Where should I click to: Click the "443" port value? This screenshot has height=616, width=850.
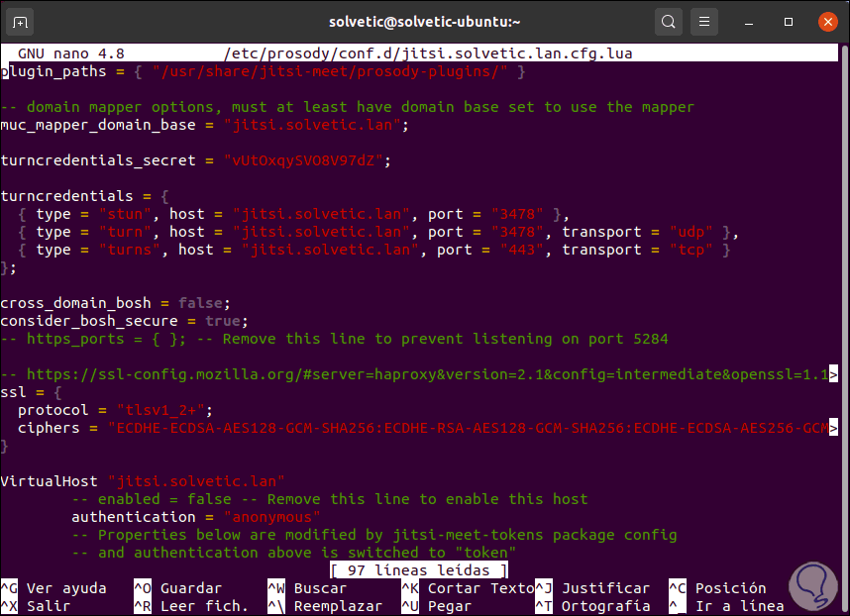pos(521,250)
